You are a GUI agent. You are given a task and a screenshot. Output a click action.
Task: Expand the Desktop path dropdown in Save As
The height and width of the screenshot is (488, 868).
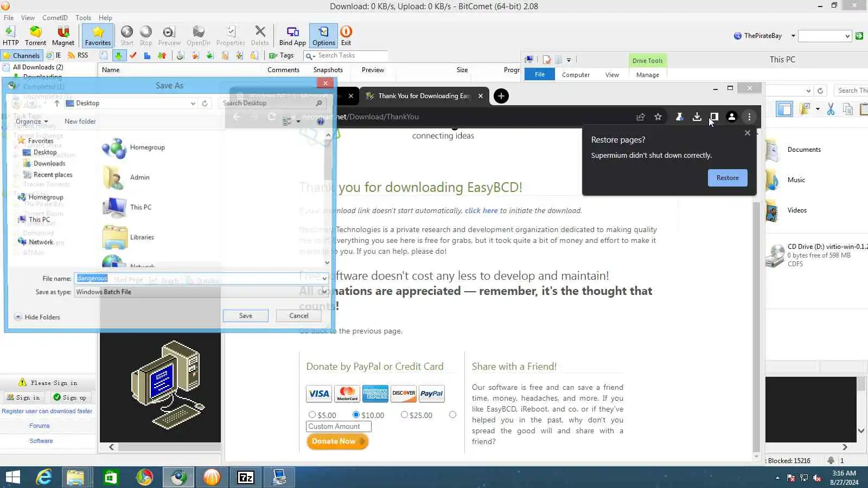193,103
